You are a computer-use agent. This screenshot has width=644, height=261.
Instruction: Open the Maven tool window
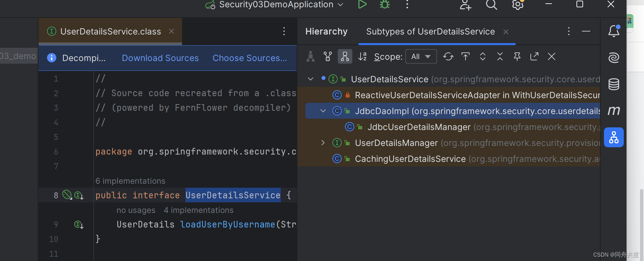click(614, 111)
